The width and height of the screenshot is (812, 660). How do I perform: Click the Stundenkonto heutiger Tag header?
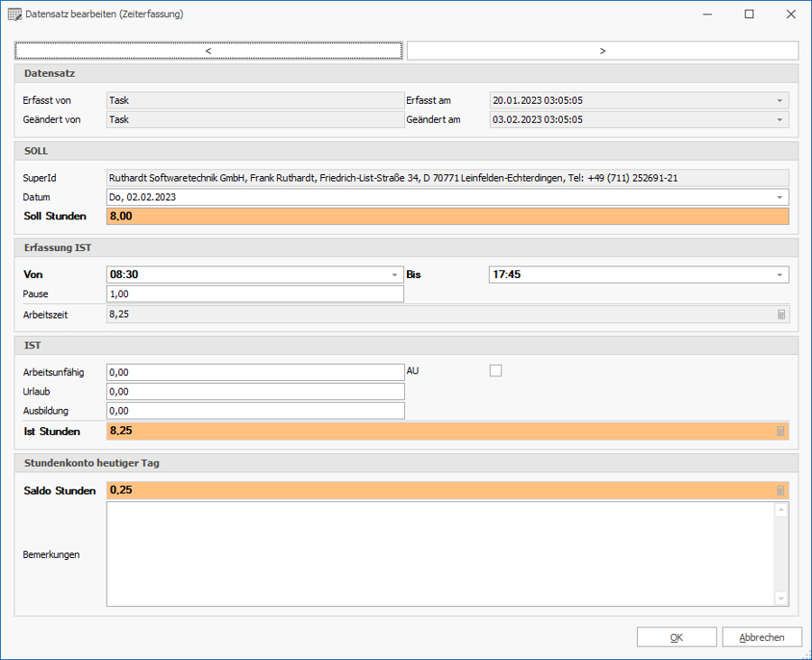pos(406,463)
